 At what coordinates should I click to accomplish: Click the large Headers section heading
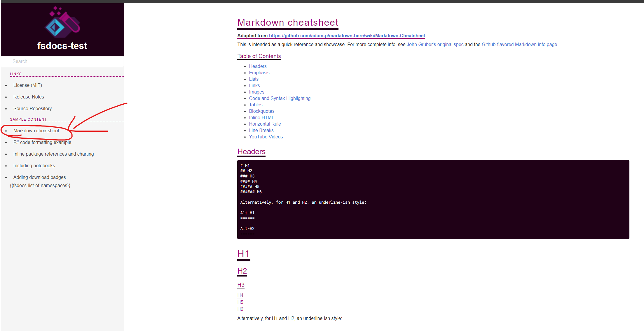251,152
